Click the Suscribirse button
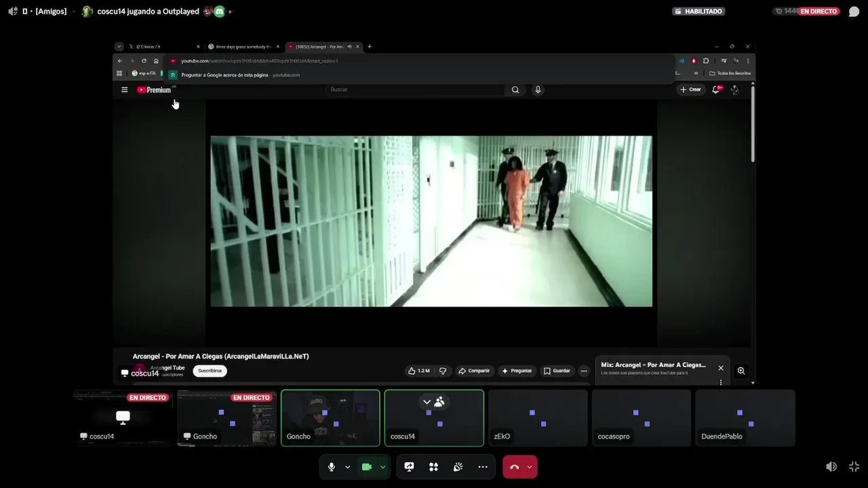This screenshot has height=488, width=868. click(x=210, y=371)
